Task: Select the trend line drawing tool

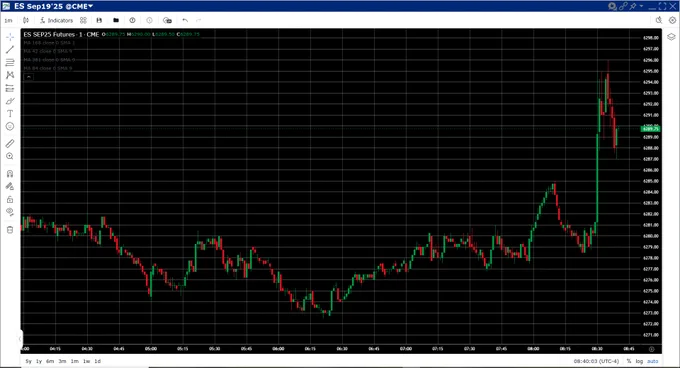Action: click(10, 50)
